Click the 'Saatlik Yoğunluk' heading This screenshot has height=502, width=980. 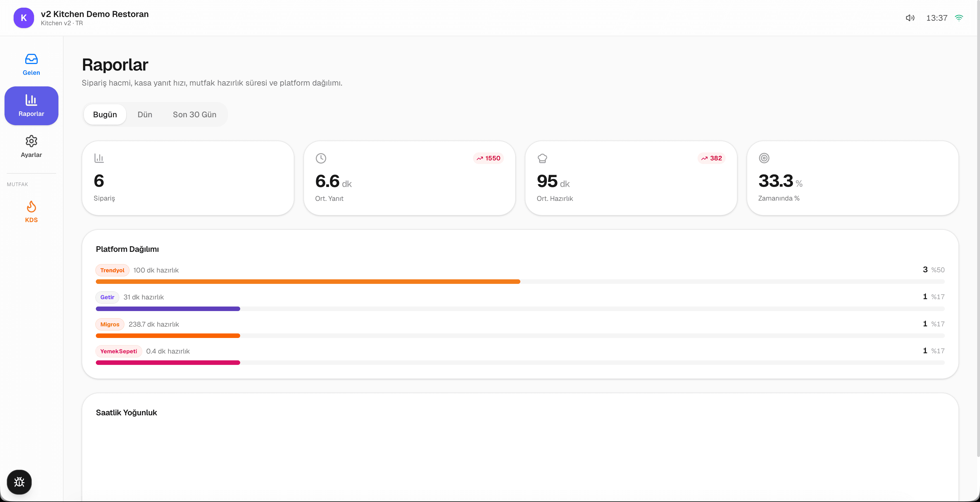pyautogui.click(x=126, y=413)
